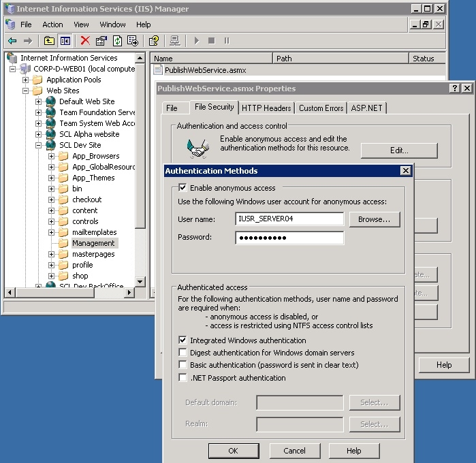The image size is (476, 463).
Task: Click the red Delete X toolbar icon
Action: 85,40
